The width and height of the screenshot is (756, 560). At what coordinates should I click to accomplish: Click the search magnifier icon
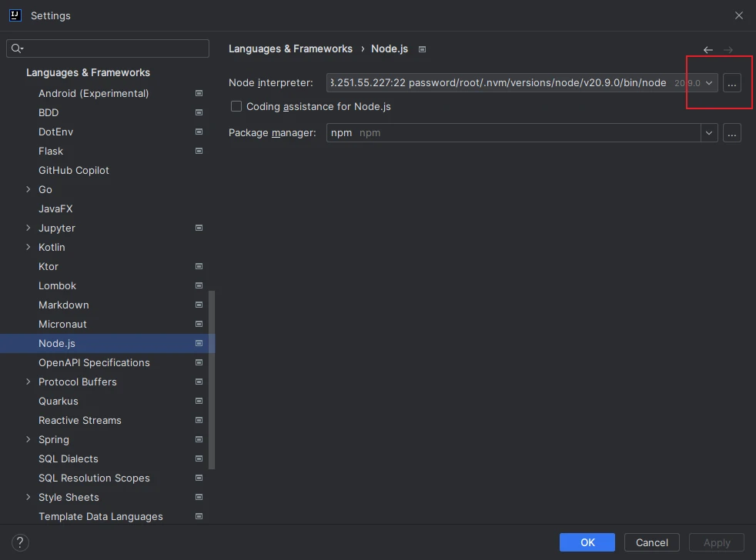point(17,48)
